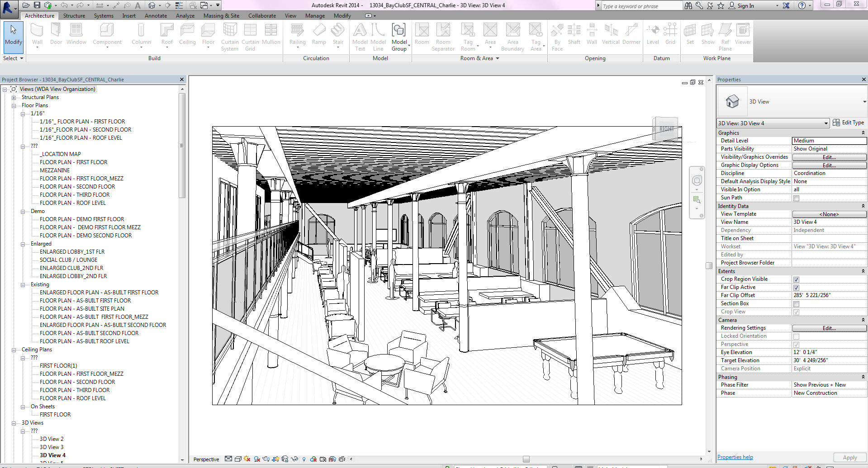Switch to the Annotate ribbon tab
This screenshot has width=868, height=468.
point(156,16)
